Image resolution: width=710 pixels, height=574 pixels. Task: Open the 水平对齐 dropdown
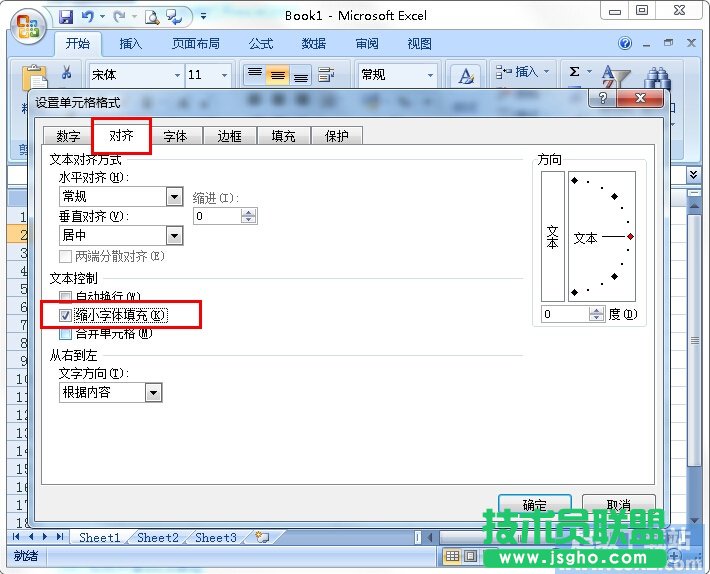click(174, 197)
